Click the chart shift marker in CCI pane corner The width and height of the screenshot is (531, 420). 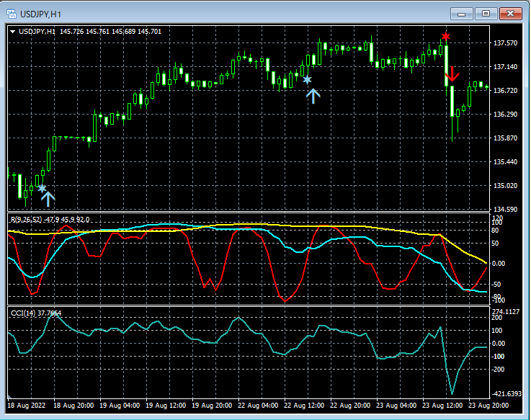[9, 396]
